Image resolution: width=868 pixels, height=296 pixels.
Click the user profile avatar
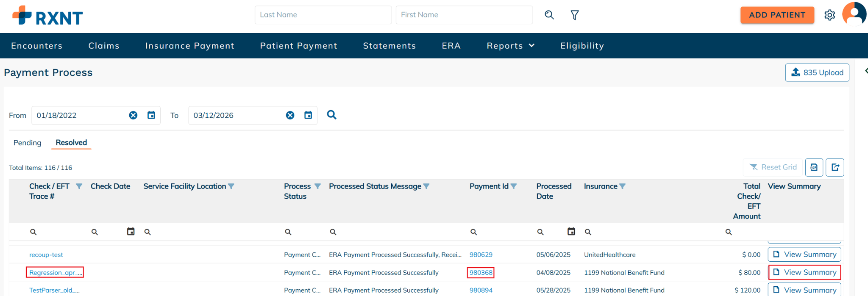click(x=854, y=14)
